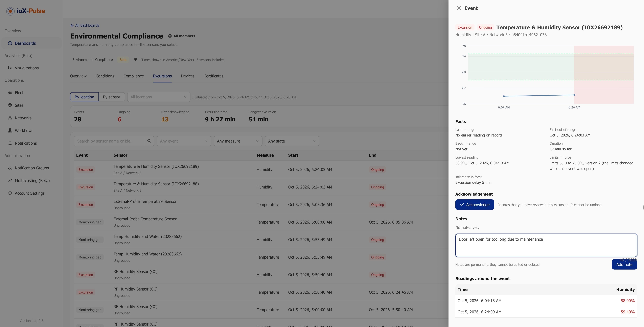The image size is (644, 327).
Task: Close the Event panel with X icon
Action: [x=459, y=8]
